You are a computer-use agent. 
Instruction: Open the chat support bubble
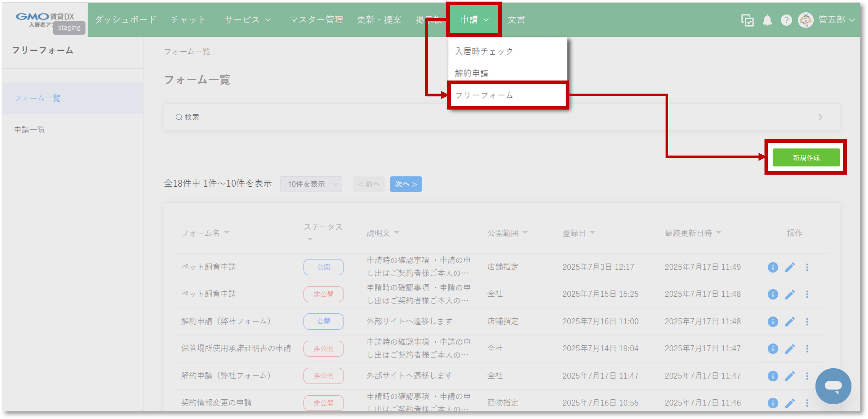pyautogui.click(x=834, y=386)
